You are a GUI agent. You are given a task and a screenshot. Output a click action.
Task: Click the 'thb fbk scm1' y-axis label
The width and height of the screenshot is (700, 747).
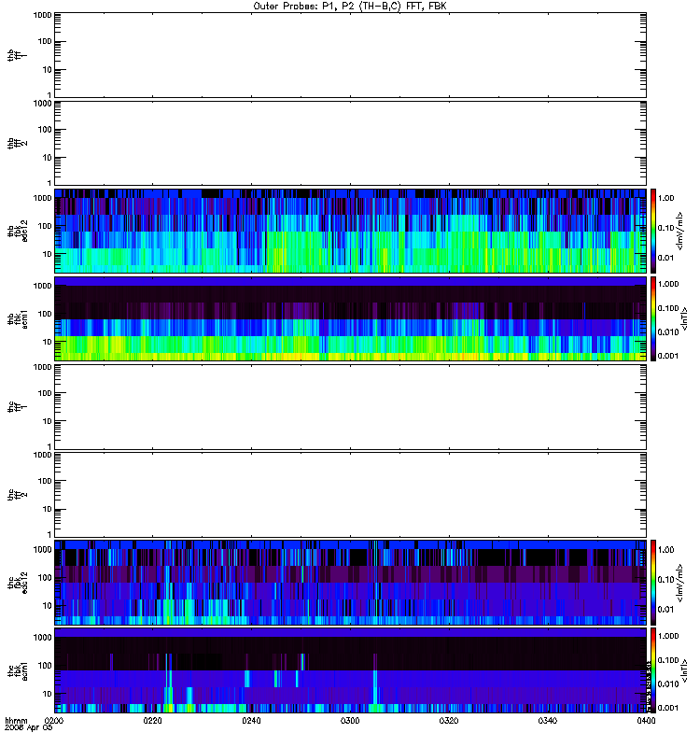pyautogui.click(x=17, y=319)
